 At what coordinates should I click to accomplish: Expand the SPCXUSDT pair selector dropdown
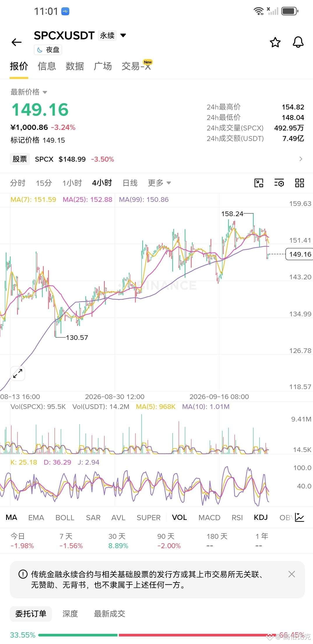click(123, 36)
